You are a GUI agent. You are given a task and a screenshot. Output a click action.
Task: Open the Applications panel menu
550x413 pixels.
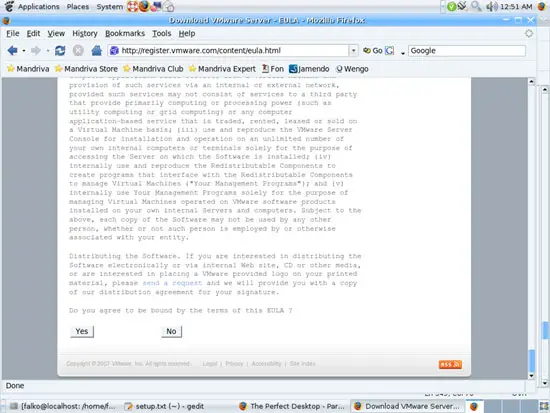(39, 6)
